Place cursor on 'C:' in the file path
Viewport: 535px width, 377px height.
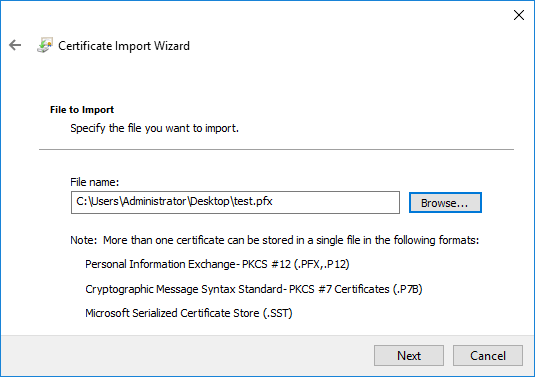point(82,201)
